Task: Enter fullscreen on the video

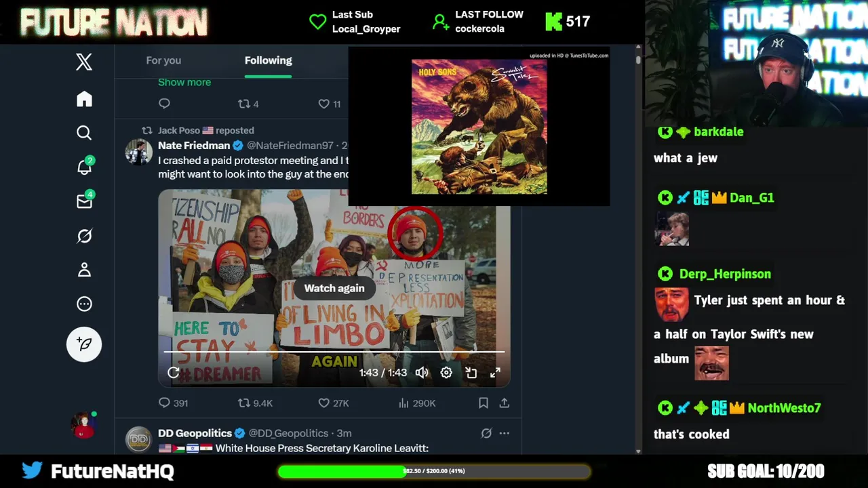Action: coord(495,372)
